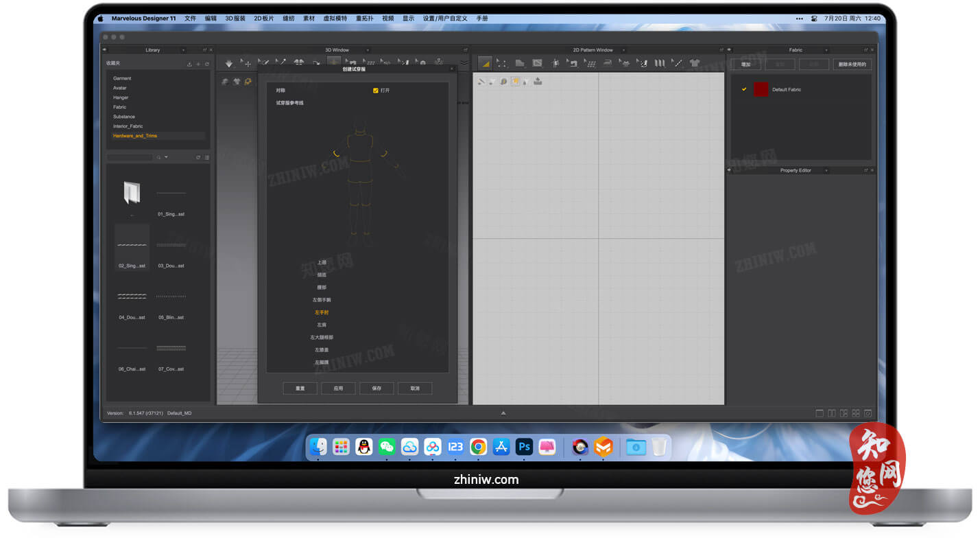The image size is (980, 547).
Task: Click the Library search input field
Action: [x=130, y=157]
